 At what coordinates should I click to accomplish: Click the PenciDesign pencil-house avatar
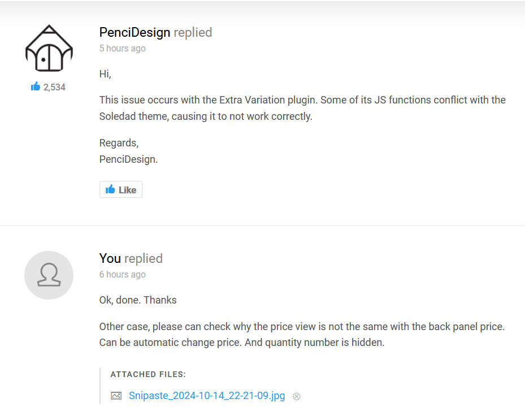pyautogui.click(x=49, y=48)
